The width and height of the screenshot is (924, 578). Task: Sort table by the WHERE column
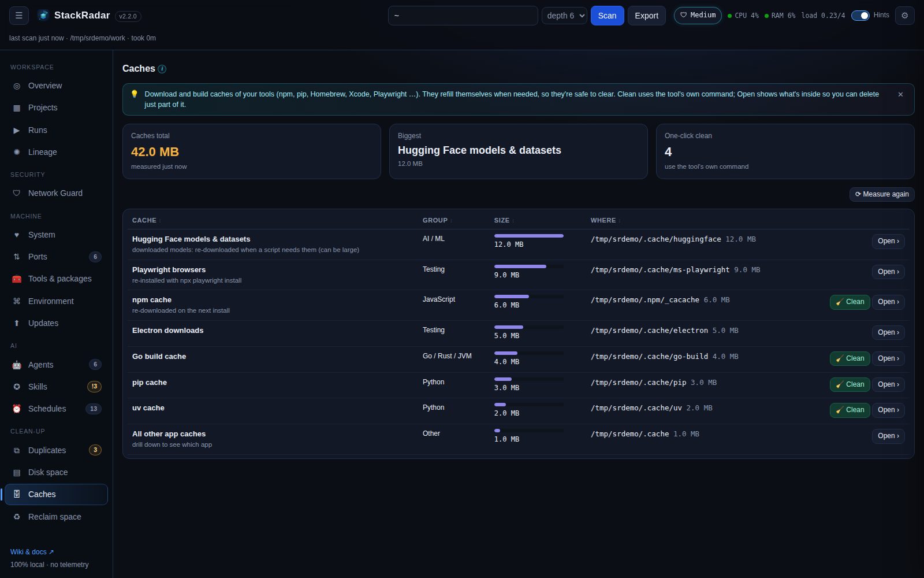click(x=605, y=220)
